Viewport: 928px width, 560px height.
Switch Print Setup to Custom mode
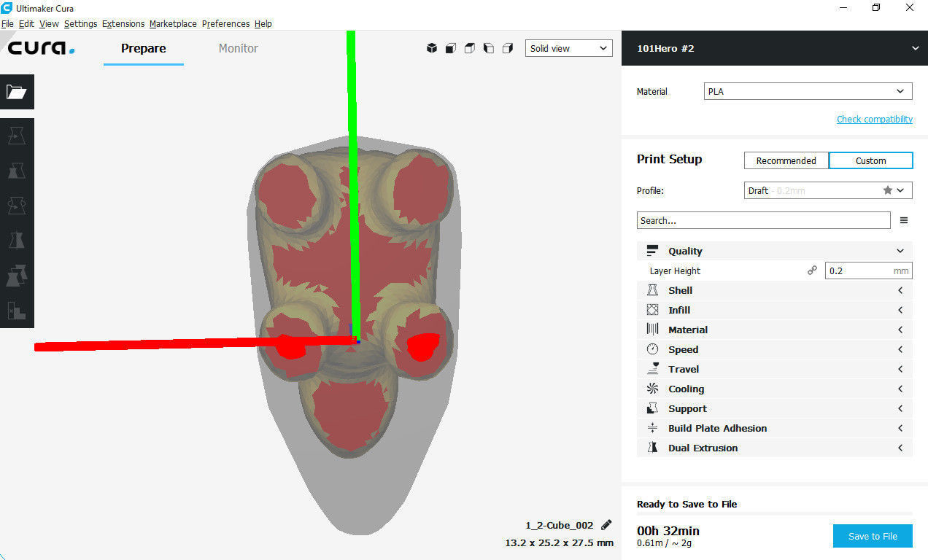tap(870, 160)
